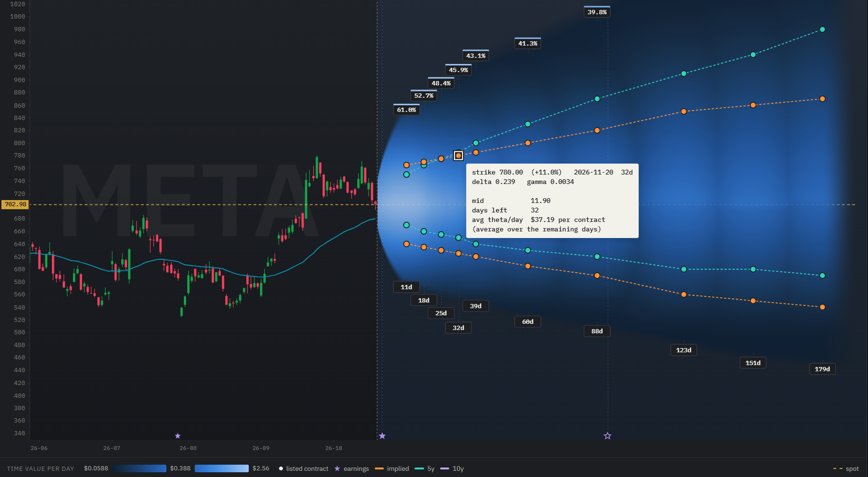
Task: Toggle the 10y series in the legend
Action: point(452,468)
